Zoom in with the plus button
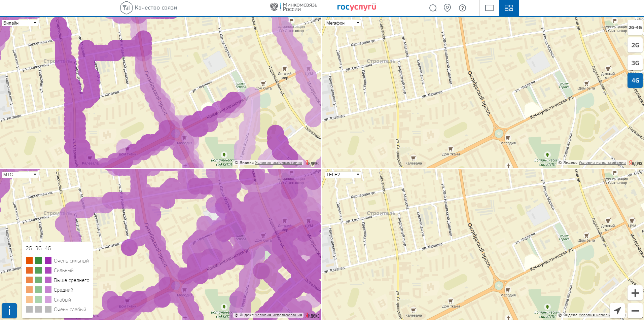The image size is (644, 320). 635,293
